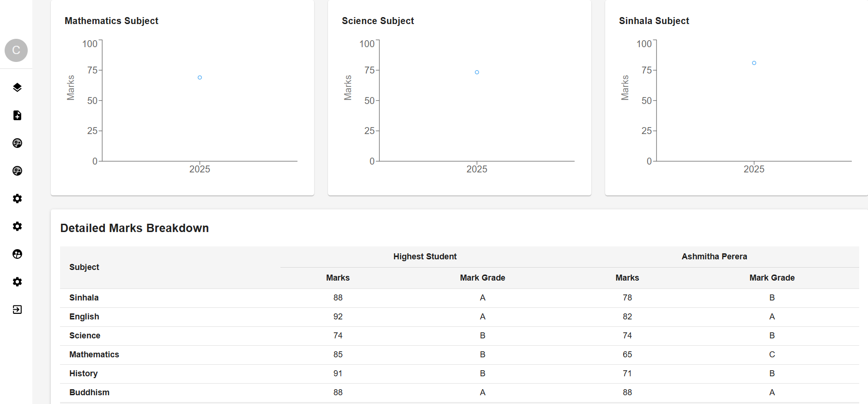Click the Mathematics chart 2025 data point

click(200, 78)
